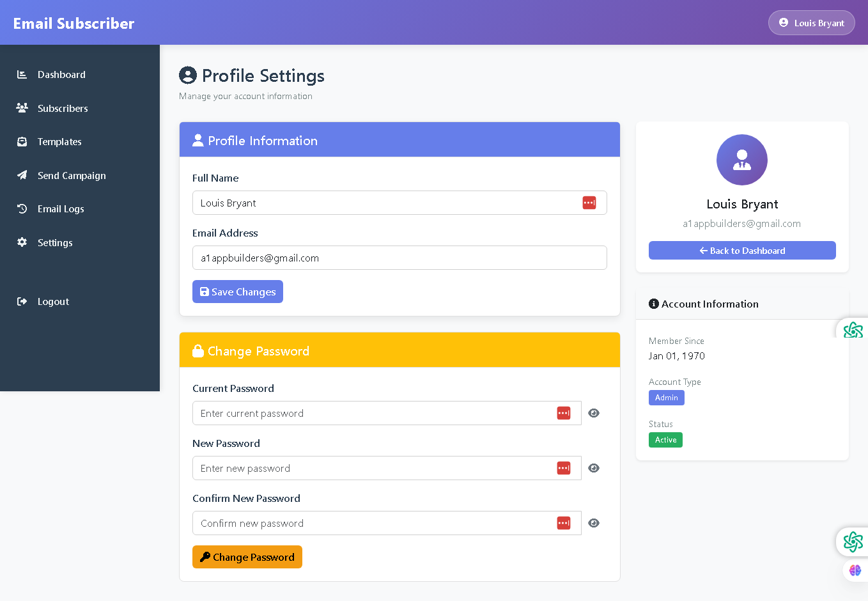The width and height of the screenshot is (868, 601).
Task: Open the password manager icon in Full Name field
Action: [589, 203]
